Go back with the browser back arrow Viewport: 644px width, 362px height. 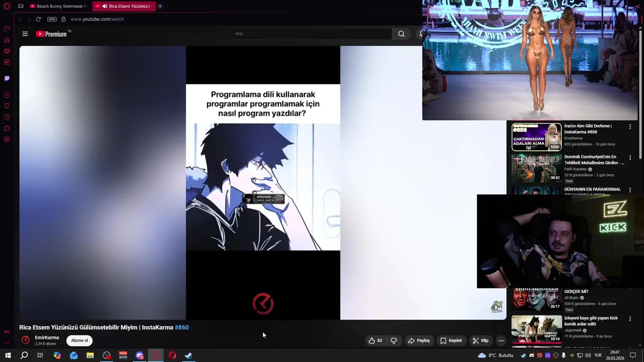(x=20, y=19)
